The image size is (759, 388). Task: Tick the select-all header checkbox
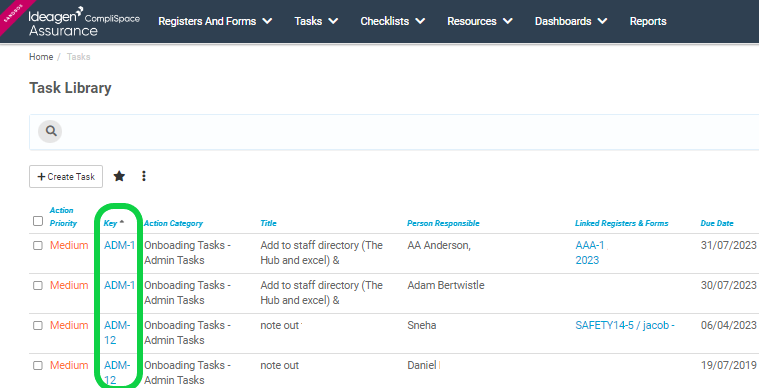click(x=38, y=221)
